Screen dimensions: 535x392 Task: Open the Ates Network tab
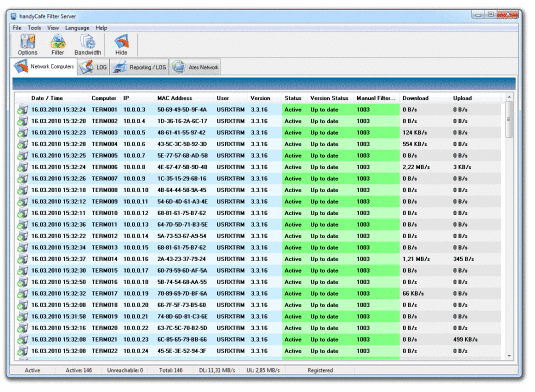(195, 67)
